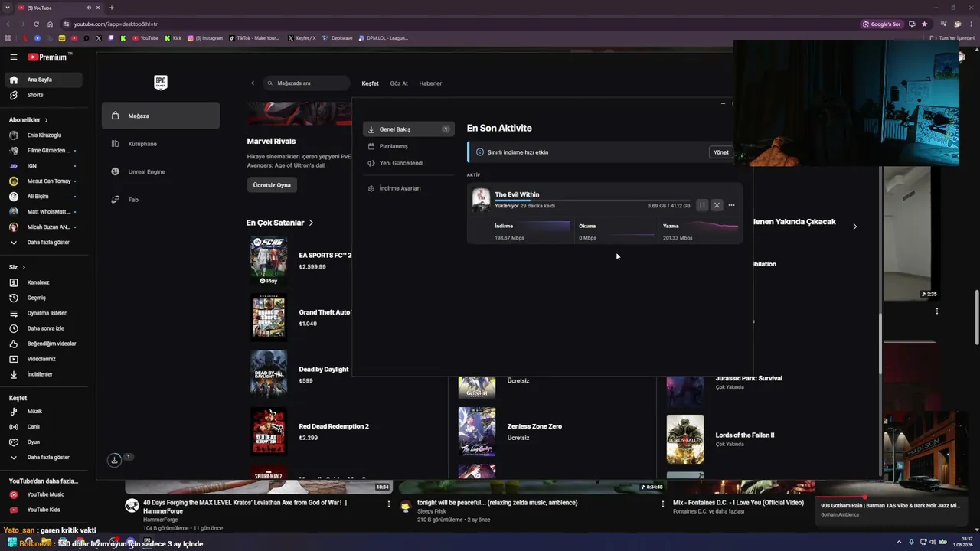Screen dimensions: 980x551
Task: Switch to Haberler tab
Action: click(430, 83)
